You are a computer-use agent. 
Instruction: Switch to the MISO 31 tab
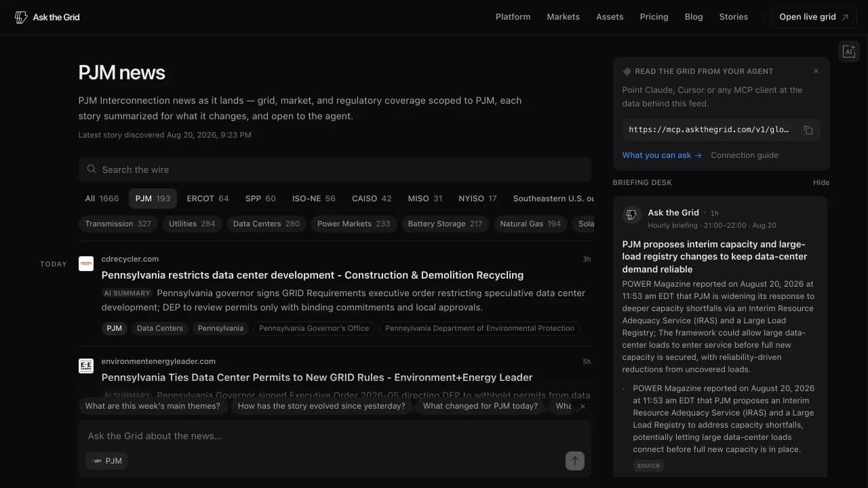point(425,199)
